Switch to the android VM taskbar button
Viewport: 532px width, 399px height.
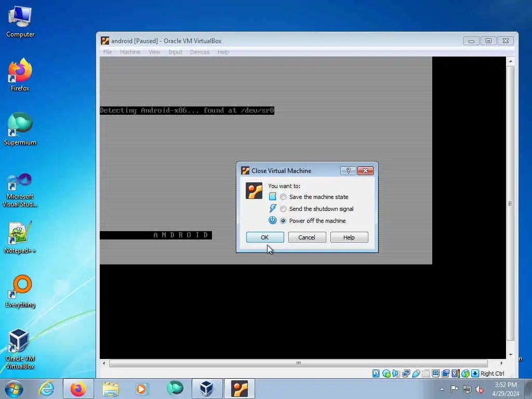tap(240, 389)
